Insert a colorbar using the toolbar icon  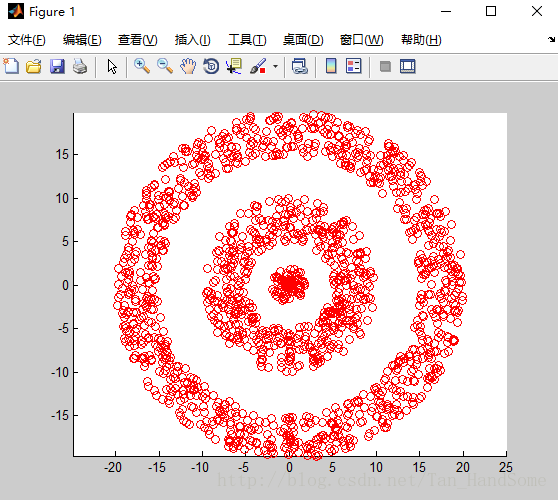[x=331, y=66]
